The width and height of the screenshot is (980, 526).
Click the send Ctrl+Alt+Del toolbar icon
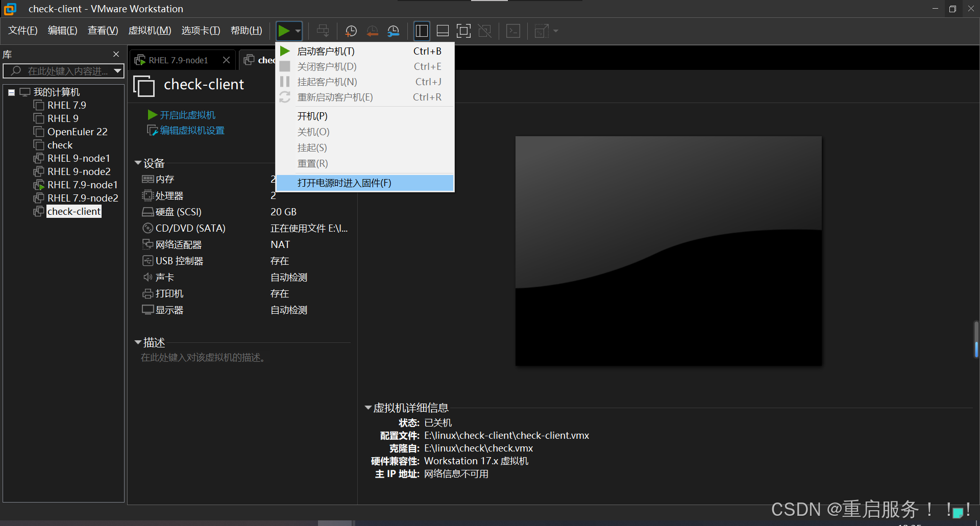pyautogui.click(x=323, y=31)
